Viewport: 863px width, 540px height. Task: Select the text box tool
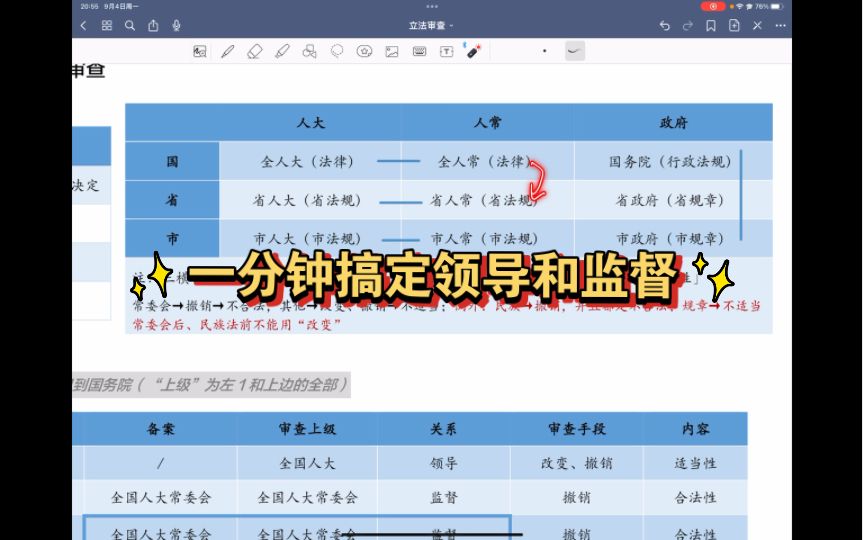coord(446,51)
